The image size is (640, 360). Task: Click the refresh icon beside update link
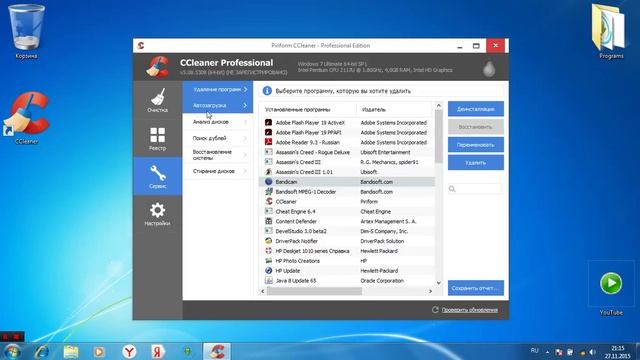[x=435, y=310]
